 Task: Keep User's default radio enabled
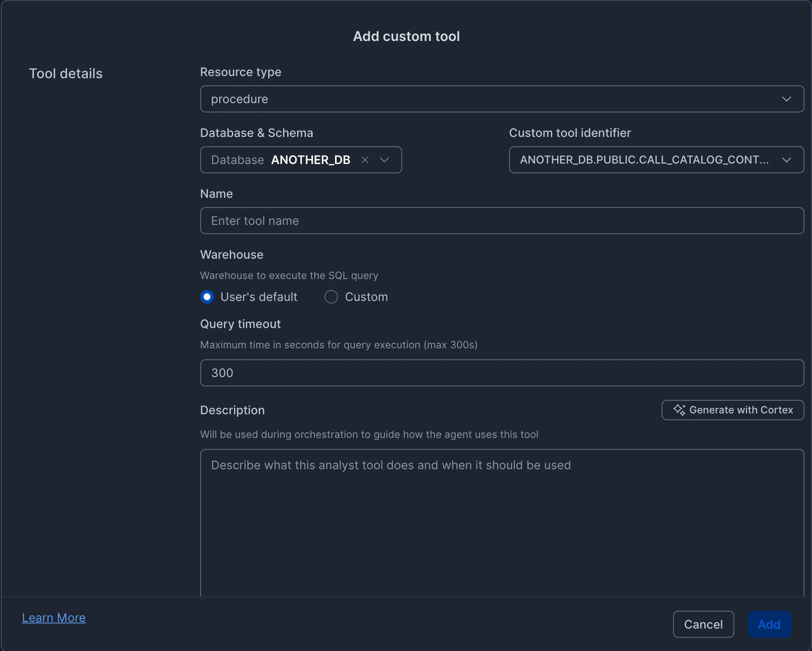pos(207,297)
